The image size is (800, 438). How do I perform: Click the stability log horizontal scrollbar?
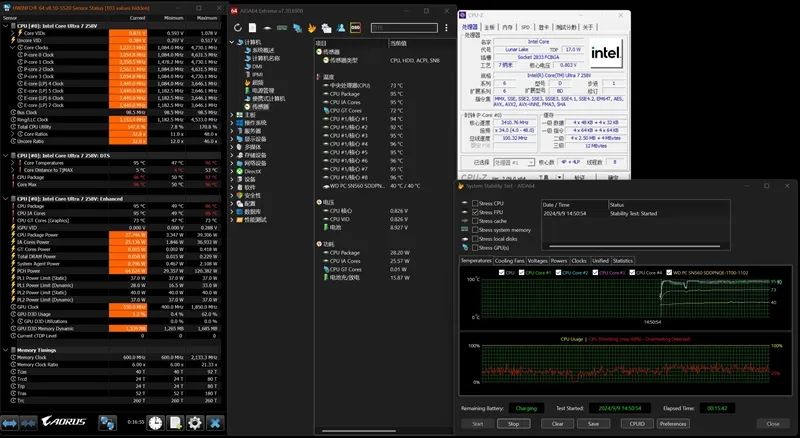(635, 247)
